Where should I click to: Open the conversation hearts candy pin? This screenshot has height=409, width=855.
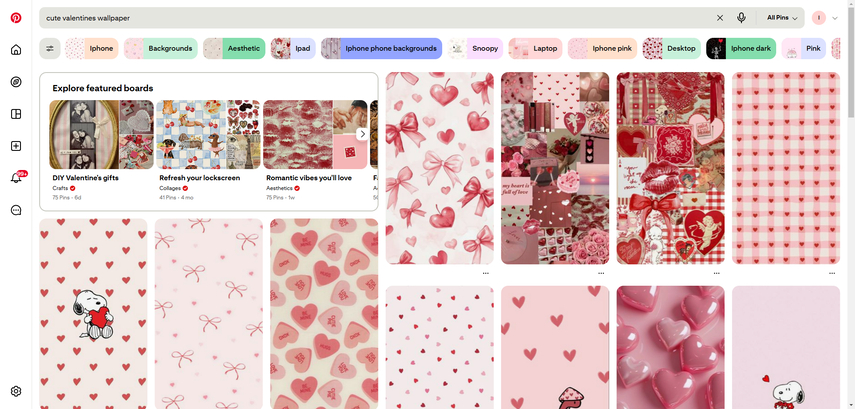pos(324,314)
